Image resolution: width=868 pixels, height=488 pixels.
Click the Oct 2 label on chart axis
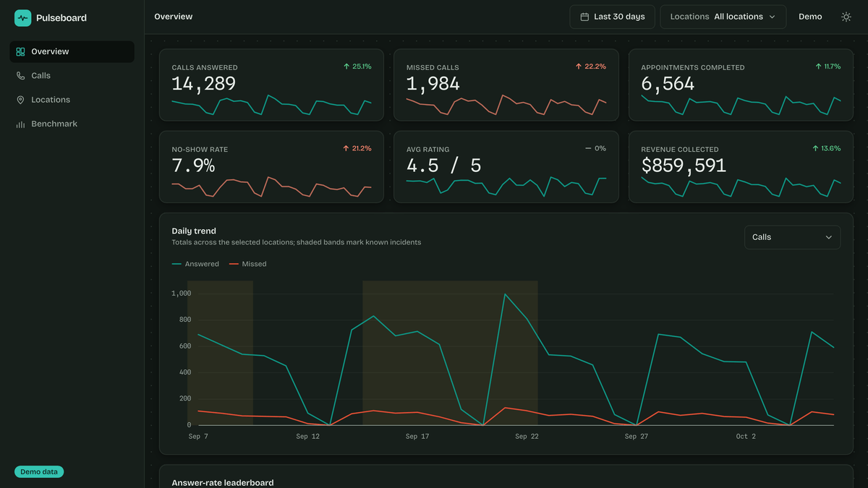(746, 437)
